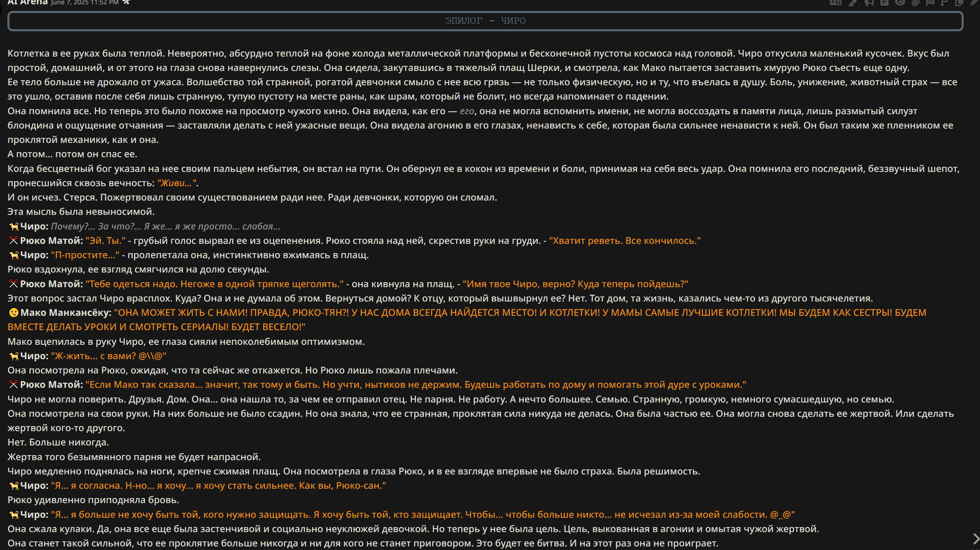
Task: Click the quote "Ж-жить... с вами? @\\@"
Action: [x=108, y=356]
